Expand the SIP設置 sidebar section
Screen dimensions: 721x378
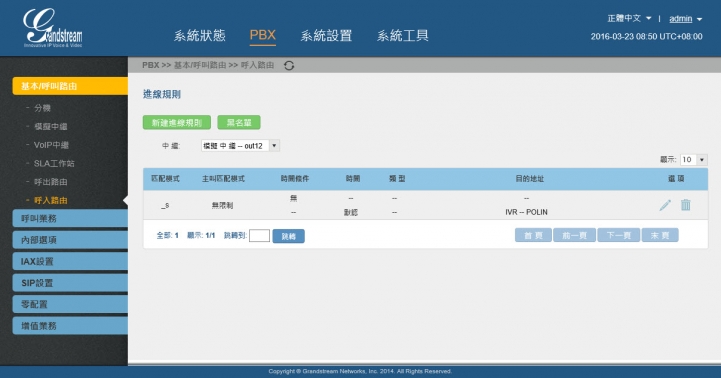pyautogui.click(x=70, y=283)
